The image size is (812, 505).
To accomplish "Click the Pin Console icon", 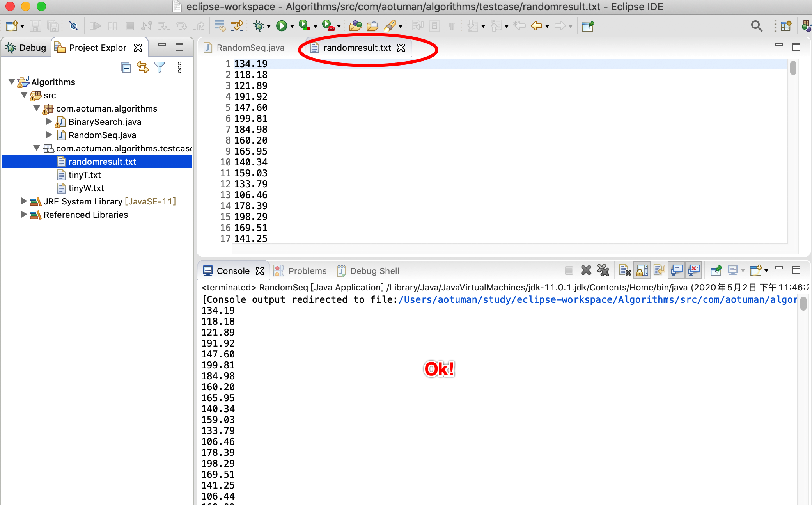I will pos(715,270).
